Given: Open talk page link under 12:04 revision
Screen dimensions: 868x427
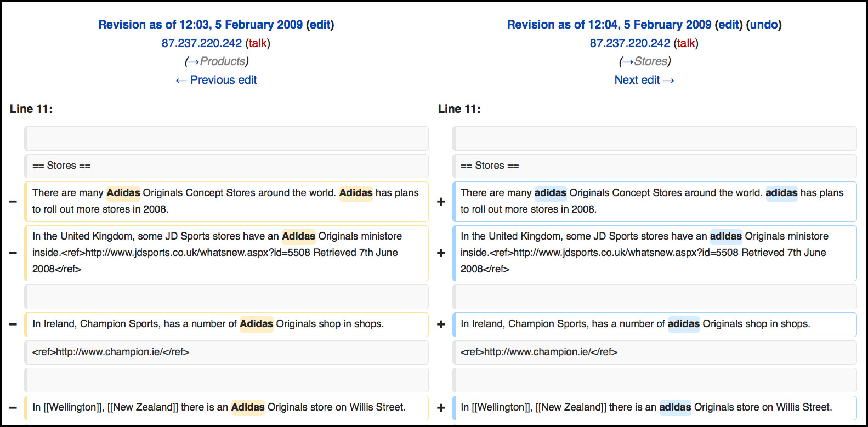Looking at the screenshot, I should click(x=686, y=43).
